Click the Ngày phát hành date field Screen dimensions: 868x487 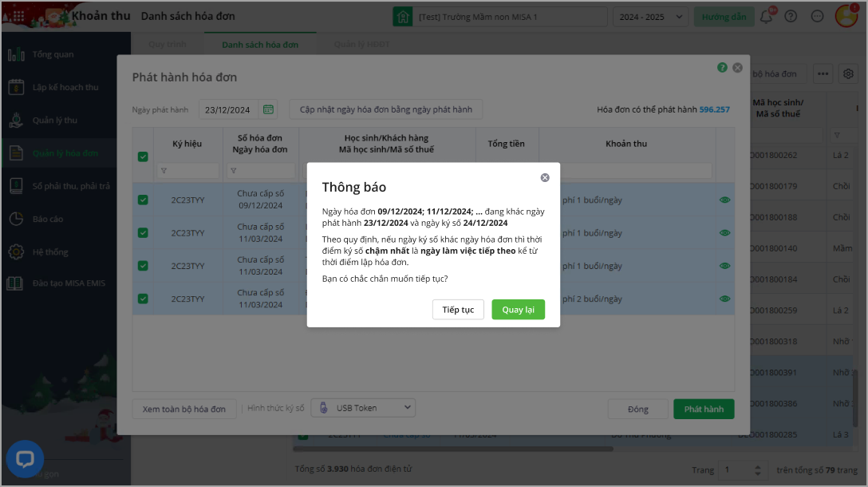[228, 109]
